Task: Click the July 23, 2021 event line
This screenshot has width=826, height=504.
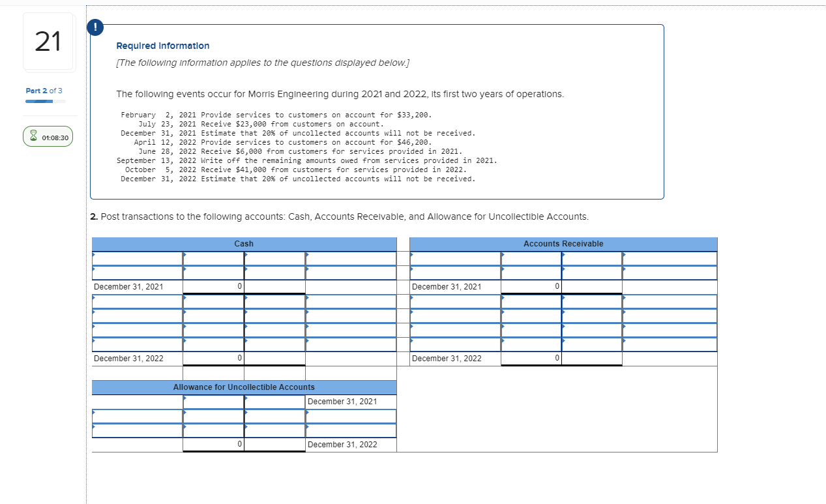Action: click(261, 124)
